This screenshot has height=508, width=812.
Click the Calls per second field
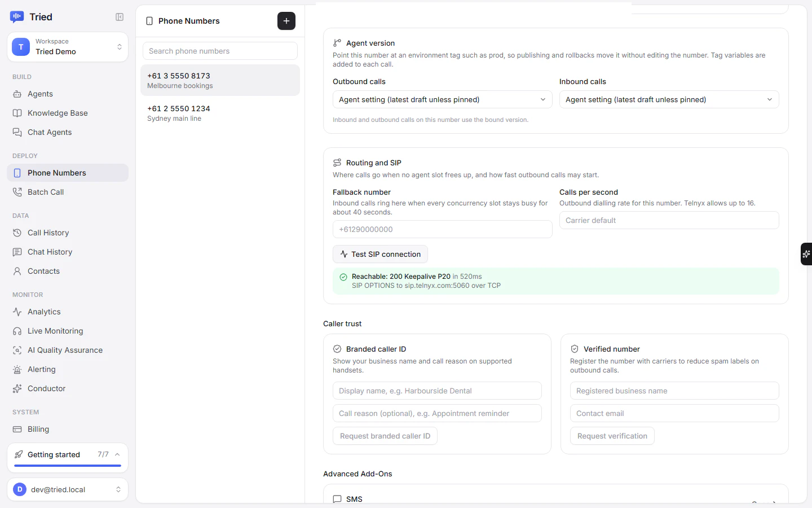(x=669, y=220)
